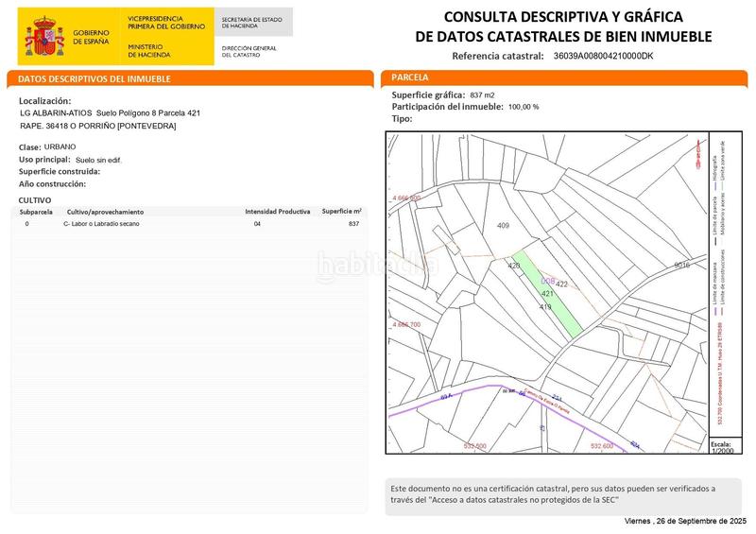Click the 'Intensidad Productiva' column header

pos(277,212)
